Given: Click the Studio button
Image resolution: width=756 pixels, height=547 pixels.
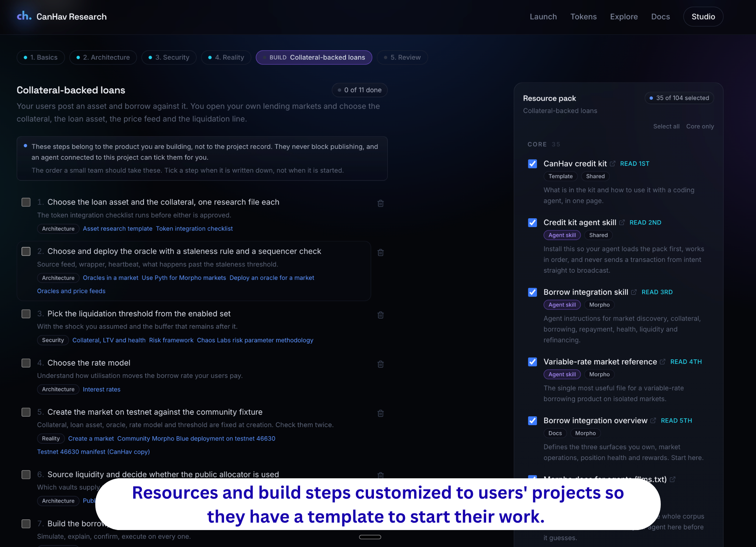Looking at the screenshot, I should [x=703, y=17].
